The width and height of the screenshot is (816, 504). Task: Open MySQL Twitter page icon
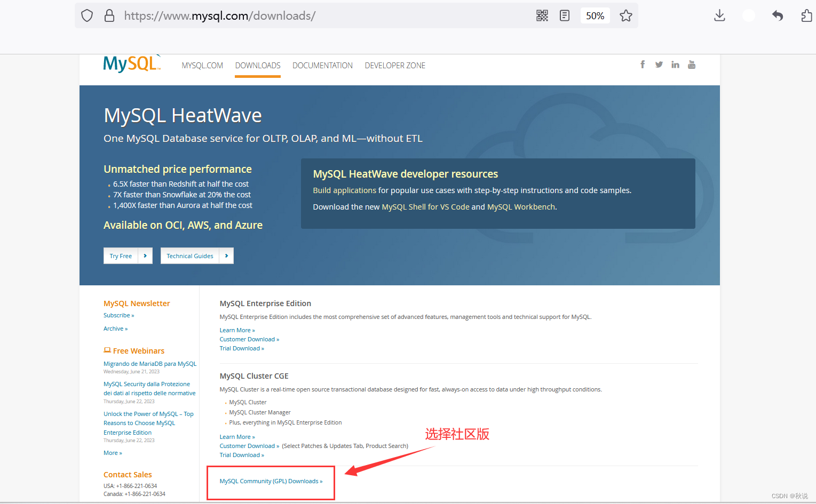click(x=659, y=65)
